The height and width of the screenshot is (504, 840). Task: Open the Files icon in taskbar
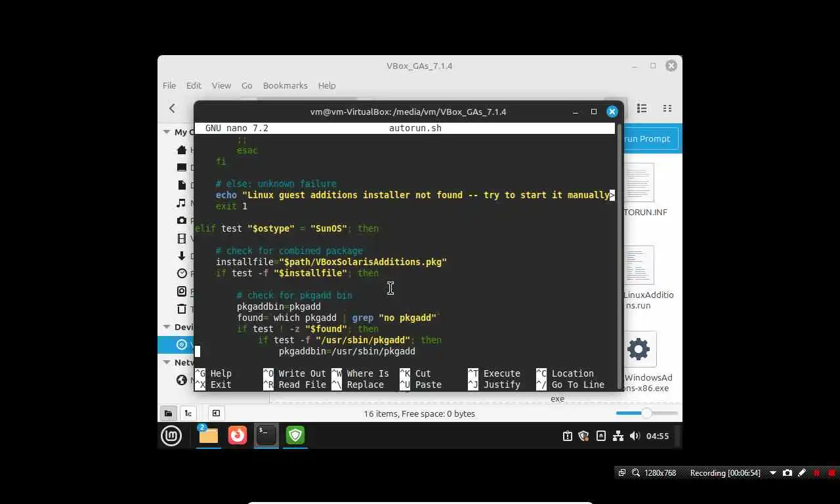(208, 434)
